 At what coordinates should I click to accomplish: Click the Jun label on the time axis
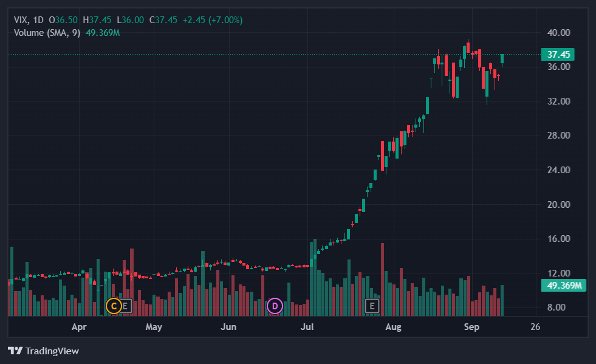pyautogui.click(x=229, y=327)
